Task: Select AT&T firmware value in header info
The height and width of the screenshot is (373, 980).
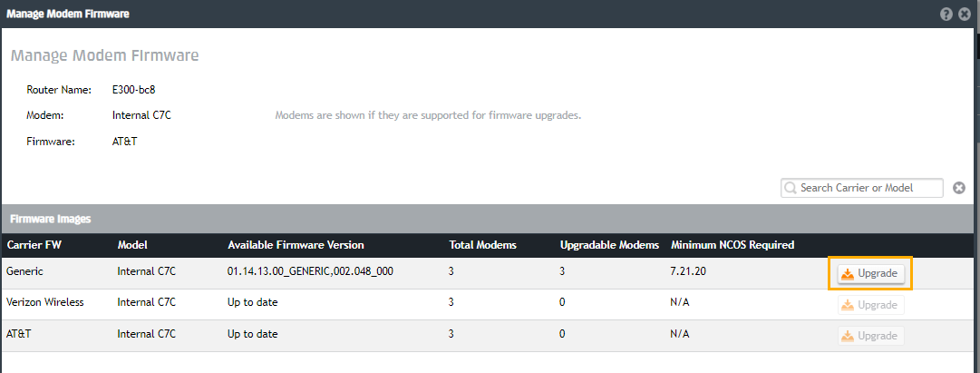Action: pos(125,142)
